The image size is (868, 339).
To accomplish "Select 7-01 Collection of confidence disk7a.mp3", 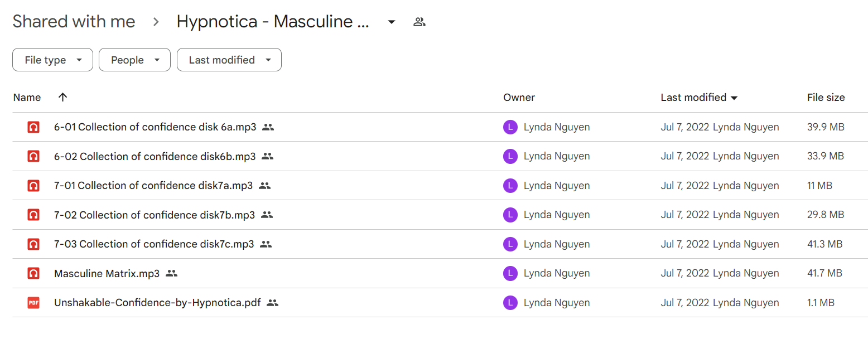I will 153,186.
